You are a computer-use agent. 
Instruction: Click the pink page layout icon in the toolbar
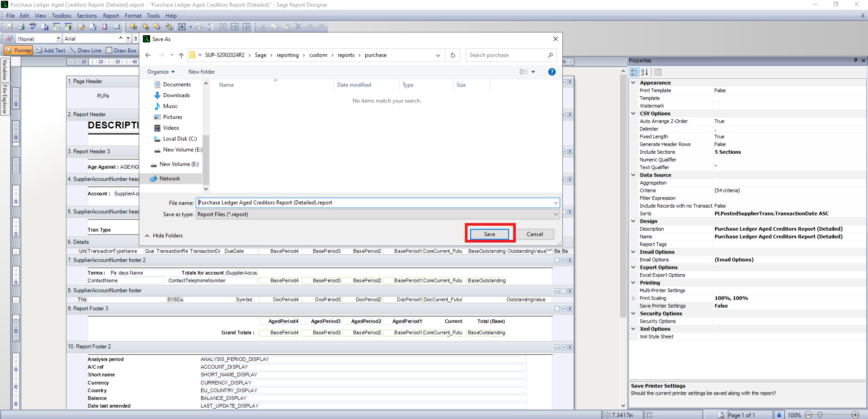point(105,27)
